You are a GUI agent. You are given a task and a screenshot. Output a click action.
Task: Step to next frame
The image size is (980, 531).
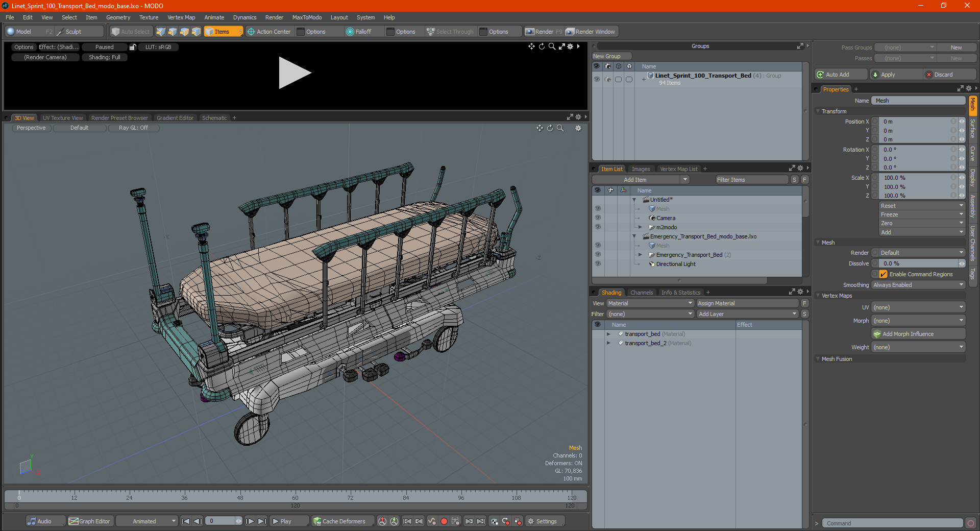click(x=250, y=521)
